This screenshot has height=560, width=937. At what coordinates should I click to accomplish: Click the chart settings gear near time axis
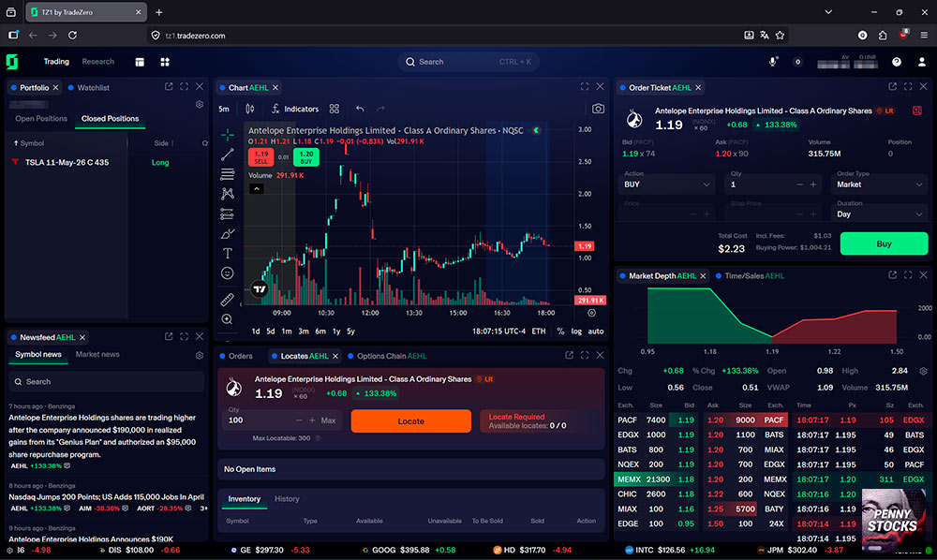tap(591, 313)
